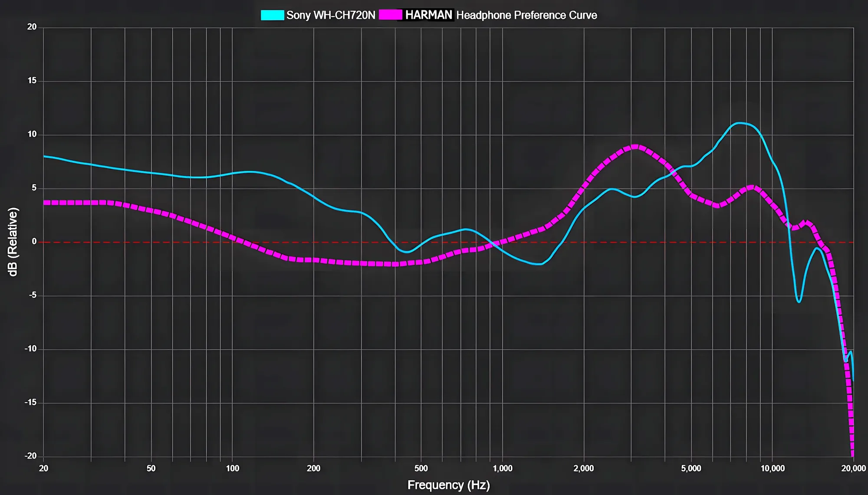Click the magenta curve's peak near 3 kHz
This screenshot has height=495, width=868.
[635, 147]
